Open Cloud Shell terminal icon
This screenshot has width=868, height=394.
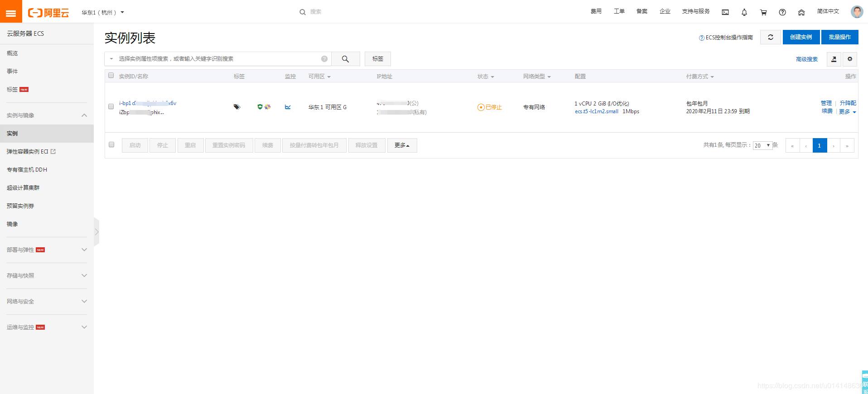coord(725,12)
